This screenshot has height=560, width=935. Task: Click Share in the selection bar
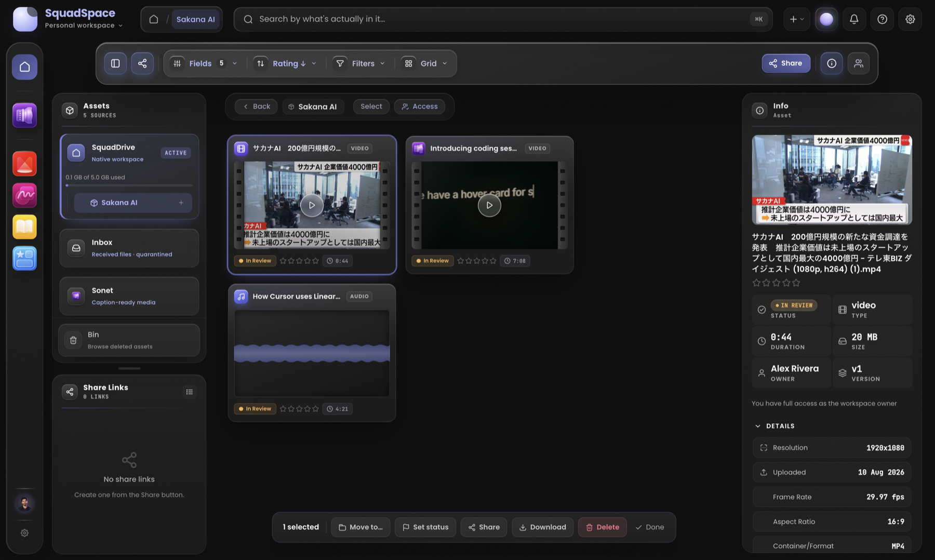484,527
